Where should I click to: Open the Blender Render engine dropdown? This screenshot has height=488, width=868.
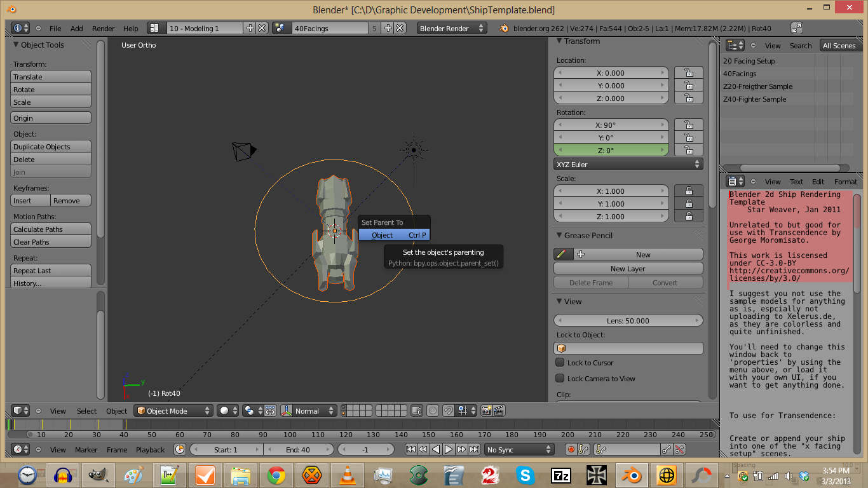pos(452,28)
